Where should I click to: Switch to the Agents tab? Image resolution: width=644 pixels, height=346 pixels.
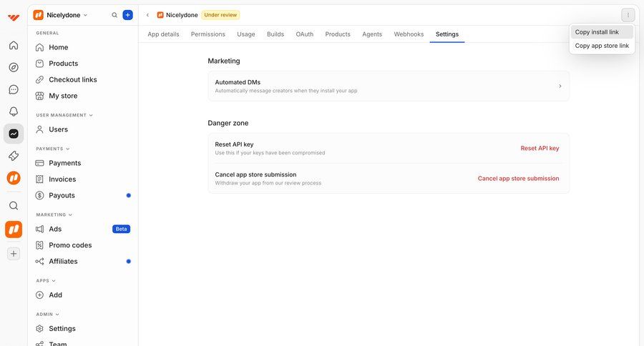[372, 34]
